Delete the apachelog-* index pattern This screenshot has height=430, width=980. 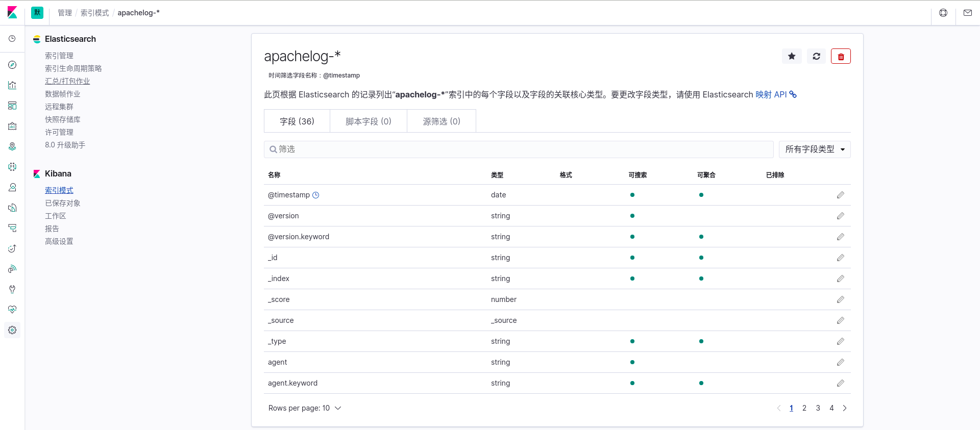841,56
